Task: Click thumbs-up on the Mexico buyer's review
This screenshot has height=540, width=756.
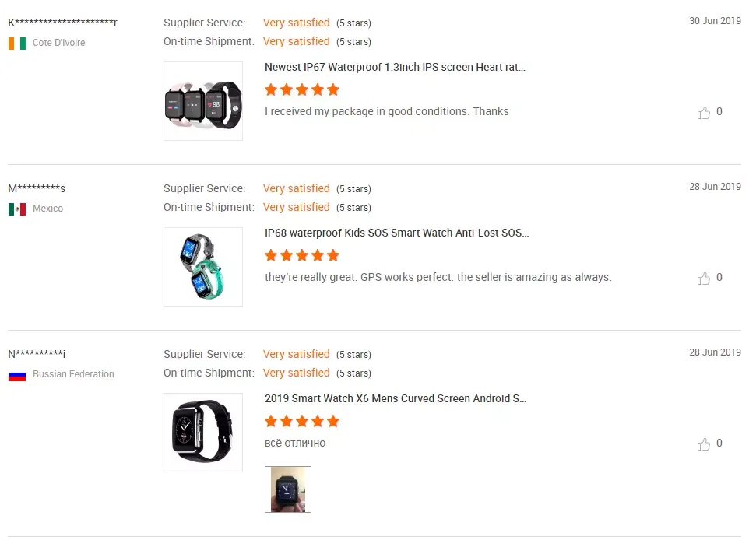Action: coord(704,279)
